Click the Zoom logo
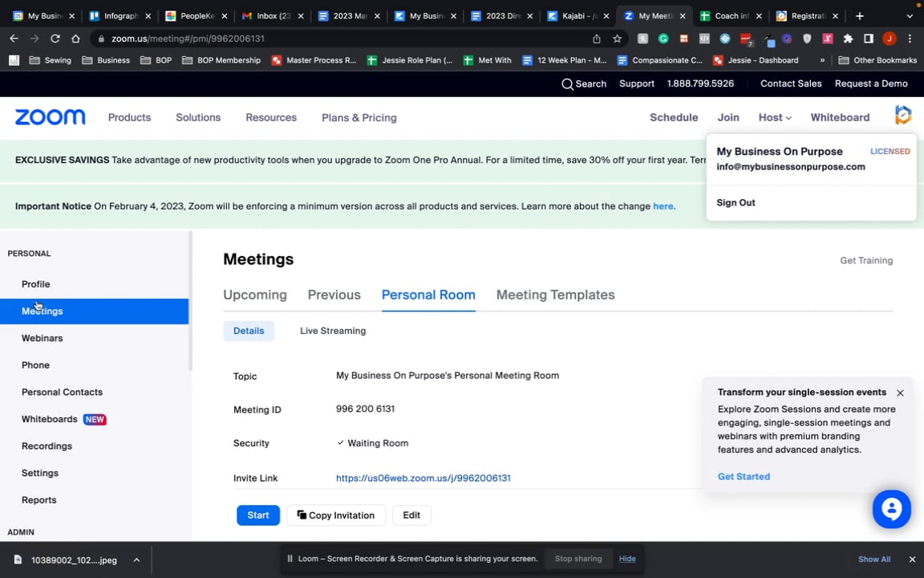The width and height of the screenshot is (924, 578). pos(50,116)
